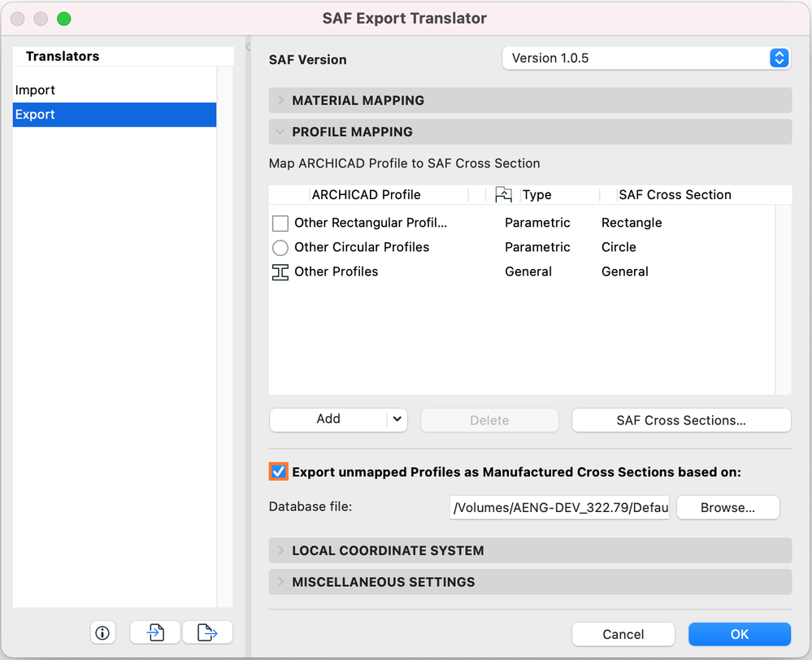This screenshot has width=812, height=660.
Task: Click the green zoom window button
Action: point(63,19)
